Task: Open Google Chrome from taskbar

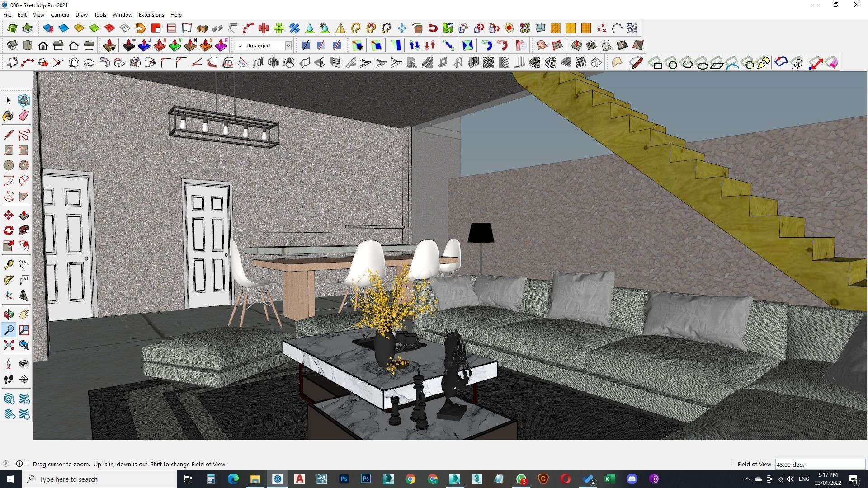Action: [x=410, y=479]
